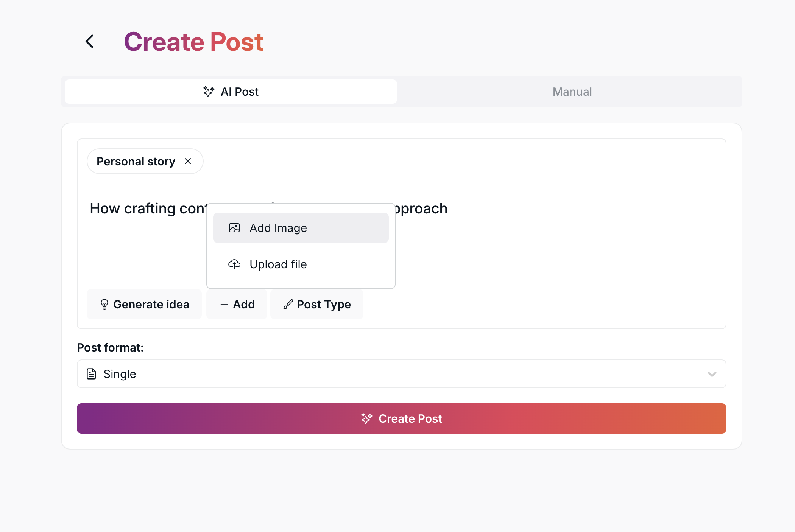Click the lightbulb icon on Generate idea
This screenshot has height=532, width=795.
(x=104, y=304)
